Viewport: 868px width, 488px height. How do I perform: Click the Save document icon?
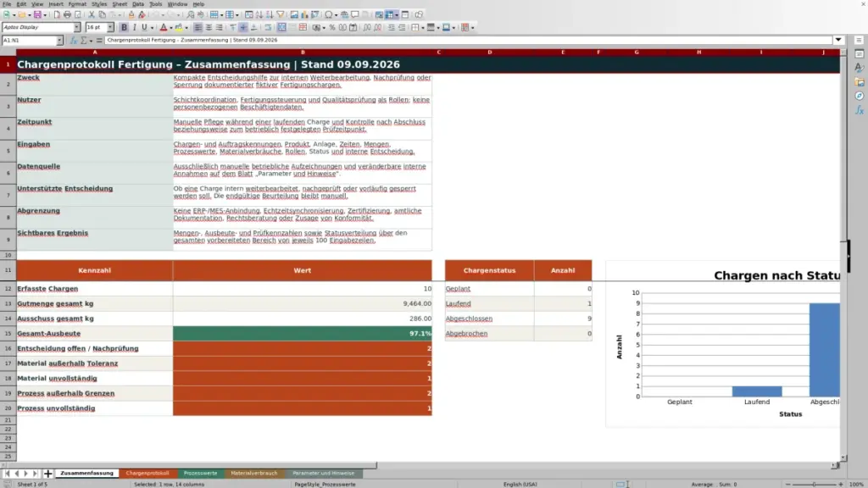click(37, 15)
